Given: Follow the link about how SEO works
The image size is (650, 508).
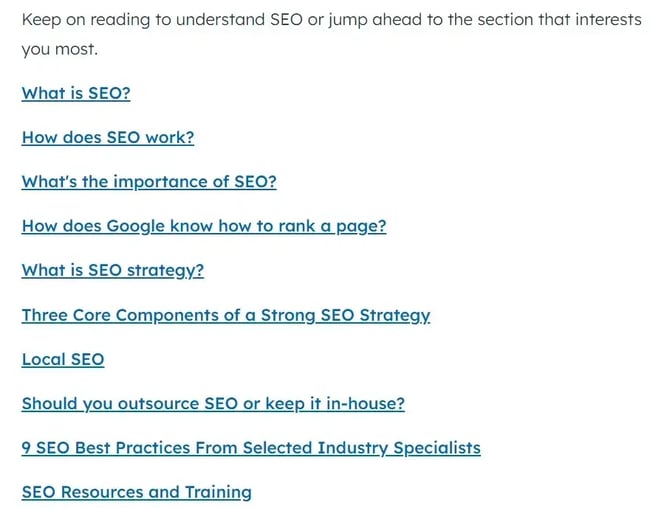Looking at the screenshot, I should tap(108, 137).
